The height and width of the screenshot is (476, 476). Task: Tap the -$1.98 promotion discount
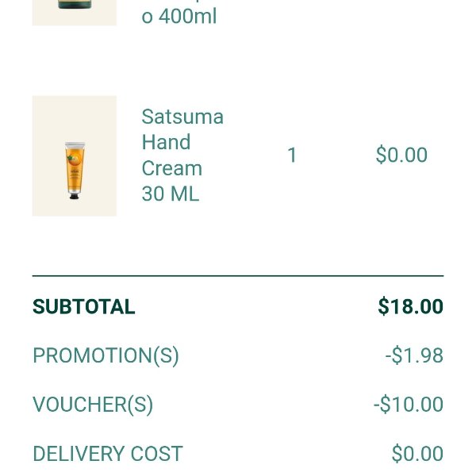[414, 356]
